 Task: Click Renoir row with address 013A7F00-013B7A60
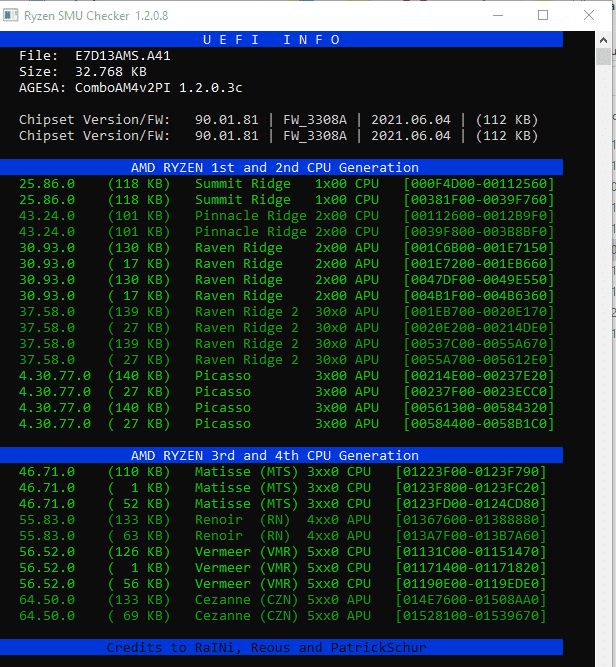[282, 536]
